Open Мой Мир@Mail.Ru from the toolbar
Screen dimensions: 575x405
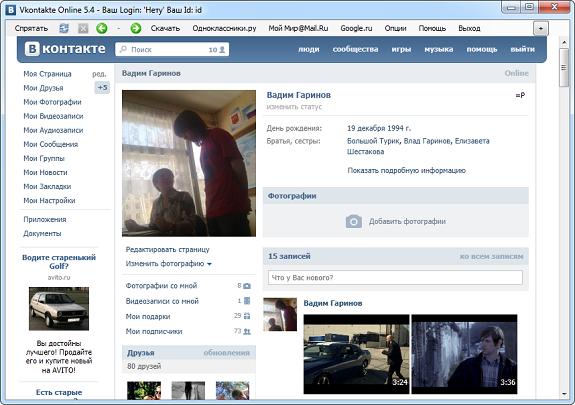click(298, 28)
